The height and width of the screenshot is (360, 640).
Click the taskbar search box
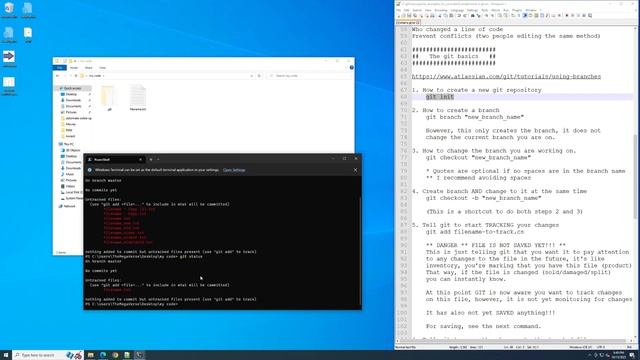tap(48, 355)
